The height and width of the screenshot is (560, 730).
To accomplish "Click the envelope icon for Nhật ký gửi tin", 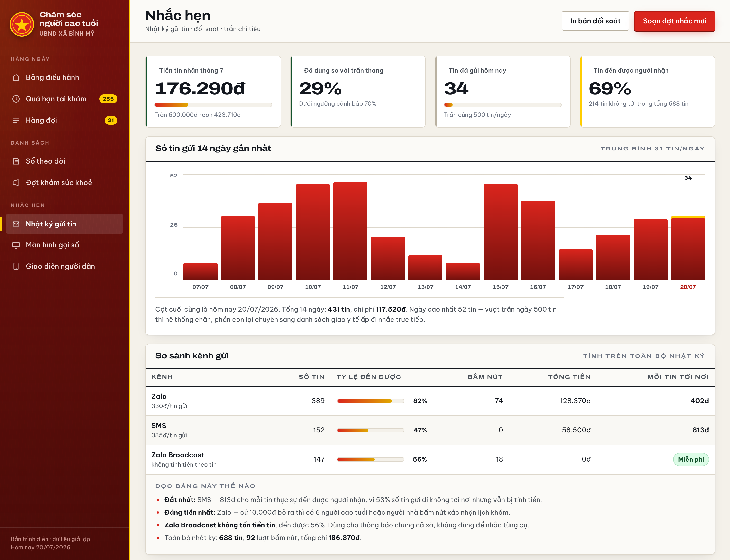I will tap(16, 224).
